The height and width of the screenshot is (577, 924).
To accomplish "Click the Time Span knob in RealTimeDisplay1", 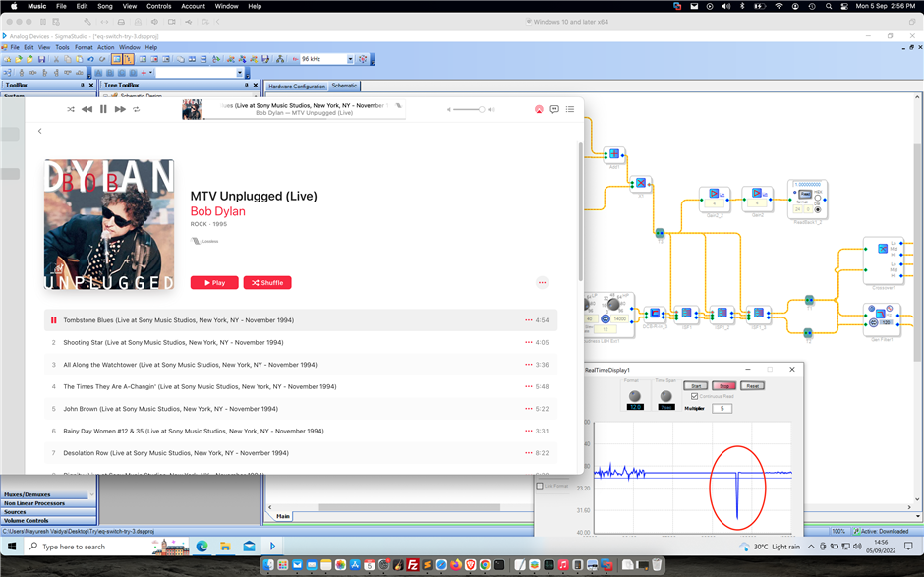I will point(665,396).
